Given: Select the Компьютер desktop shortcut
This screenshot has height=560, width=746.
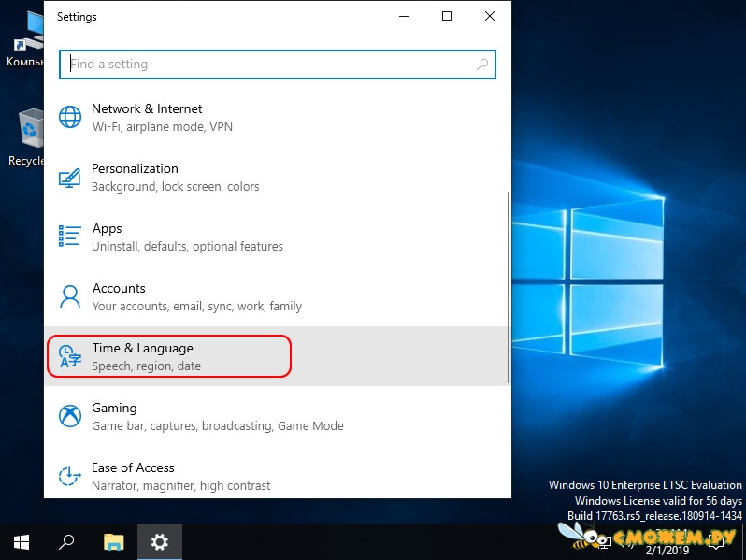Looking at the screenshot, I should pos(25,38).
